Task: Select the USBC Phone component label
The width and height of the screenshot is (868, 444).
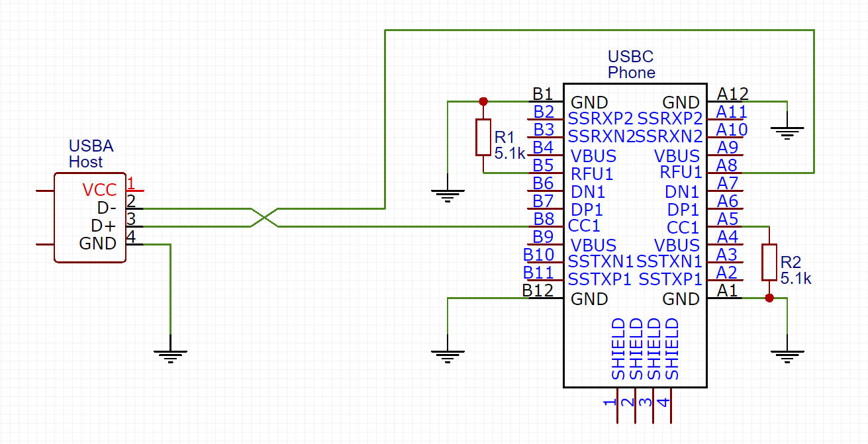Action: [632, 64]
